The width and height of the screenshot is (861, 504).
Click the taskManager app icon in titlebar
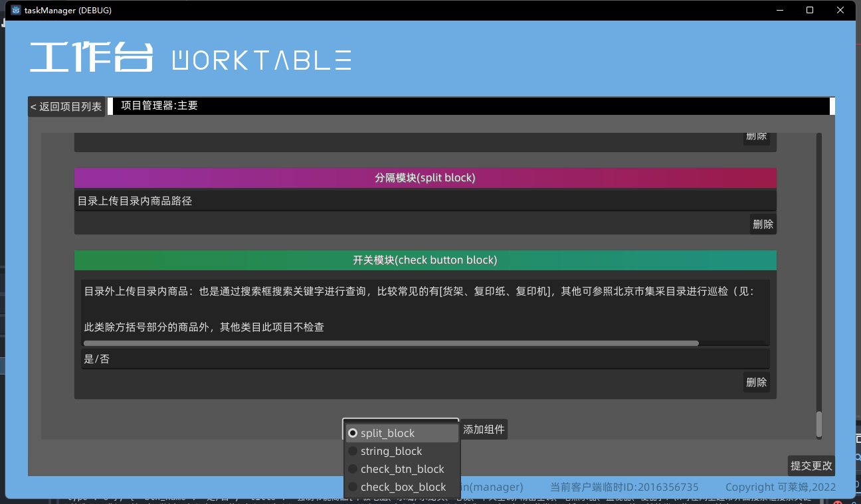coord(15,10)
